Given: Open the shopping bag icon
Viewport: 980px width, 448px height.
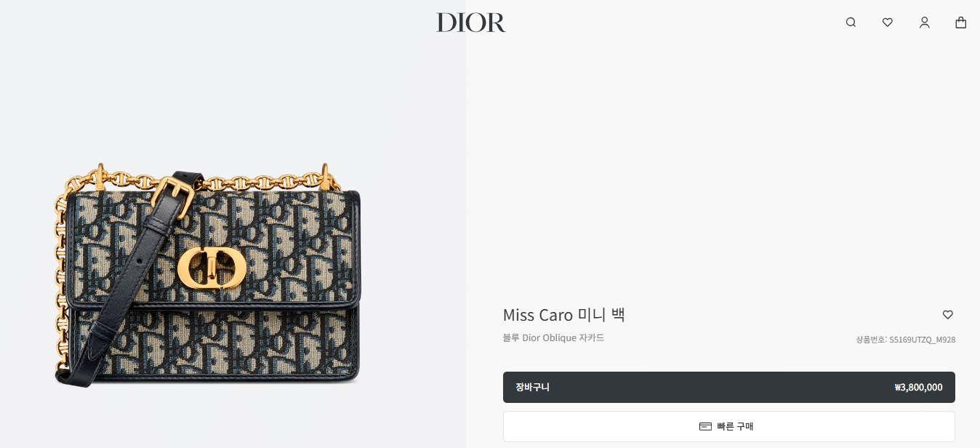Looking at the screenshot, I should (961, 23).
